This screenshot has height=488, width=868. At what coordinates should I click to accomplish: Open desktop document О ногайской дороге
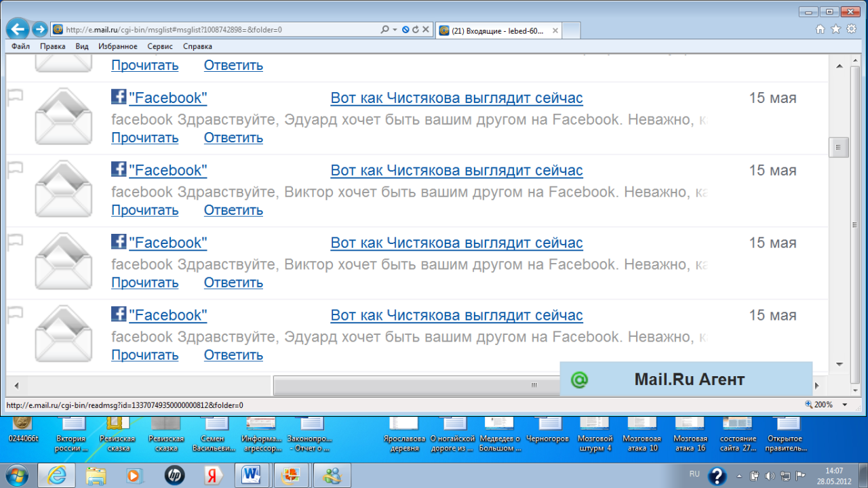pyautogui.click(x=452, y=434)
